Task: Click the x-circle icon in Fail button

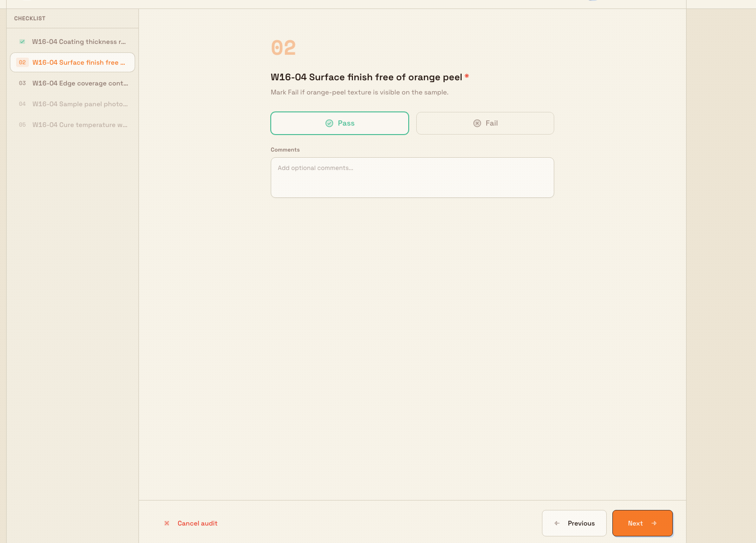Action: (x=477, y=123)
